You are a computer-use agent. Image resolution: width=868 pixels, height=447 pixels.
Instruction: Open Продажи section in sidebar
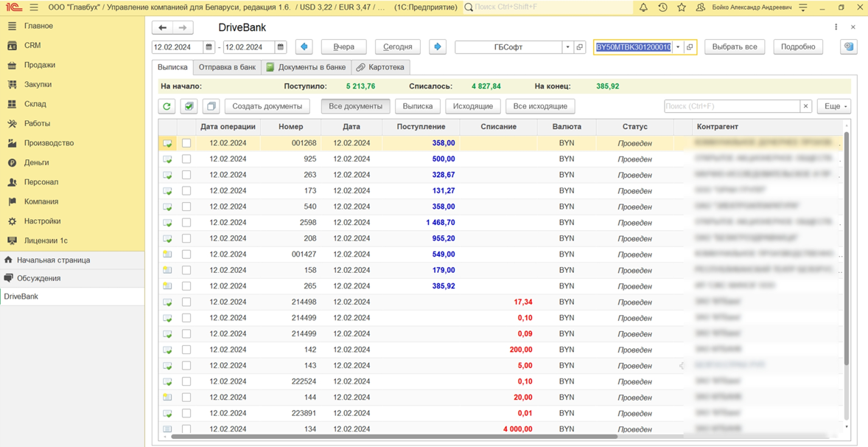[x=39, y=65]
